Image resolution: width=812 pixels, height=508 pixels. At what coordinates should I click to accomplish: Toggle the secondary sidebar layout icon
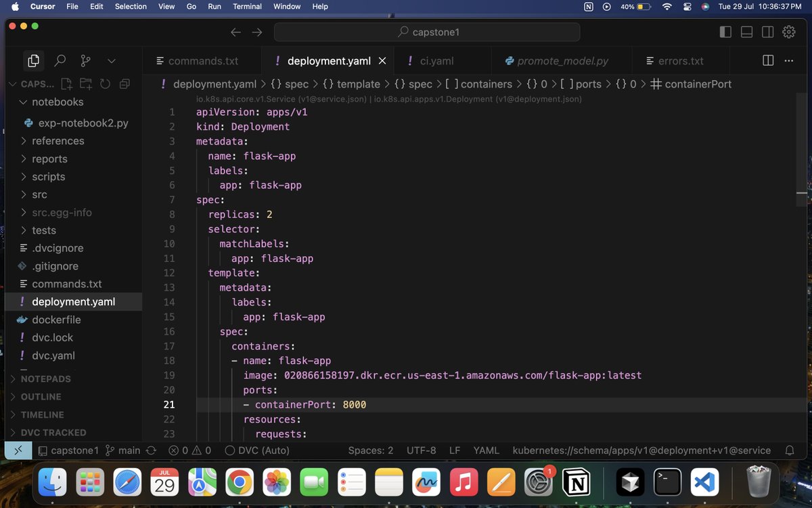[767, 32]
